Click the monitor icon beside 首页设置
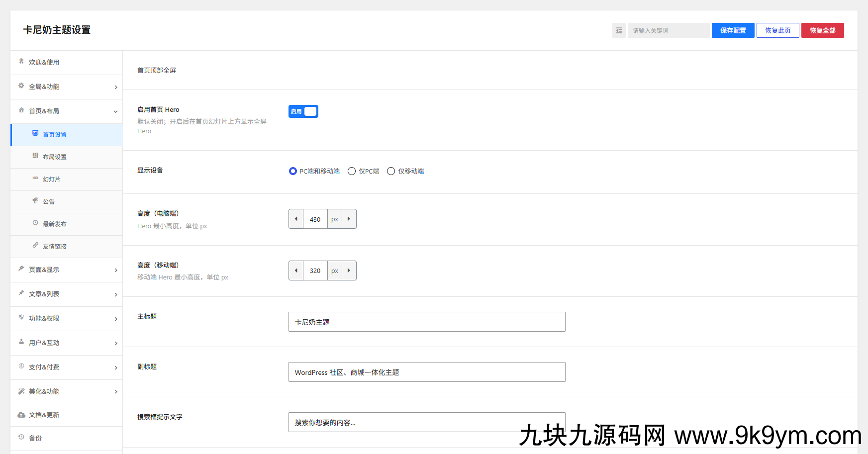The image size is (868, 454). click(35, 133)
